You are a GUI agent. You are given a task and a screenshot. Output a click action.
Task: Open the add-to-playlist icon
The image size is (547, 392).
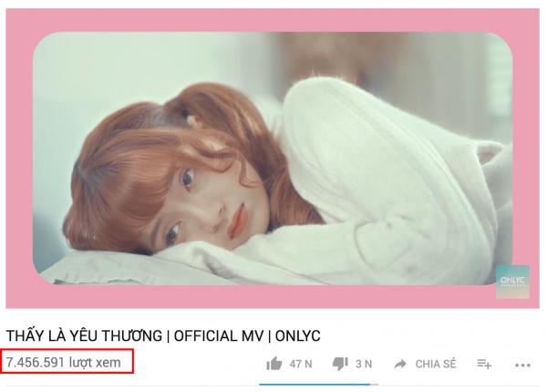click(x=484, y=364)
